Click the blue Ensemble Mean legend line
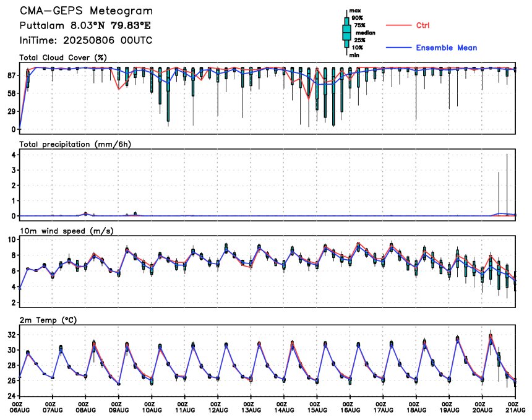 (x=398, y=48)
